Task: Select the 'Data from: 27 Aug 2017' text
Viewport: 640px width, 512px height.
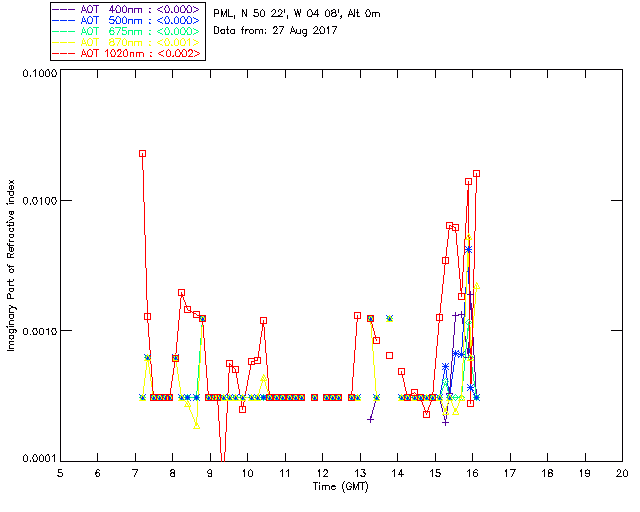Action: [x=275, y=31]
